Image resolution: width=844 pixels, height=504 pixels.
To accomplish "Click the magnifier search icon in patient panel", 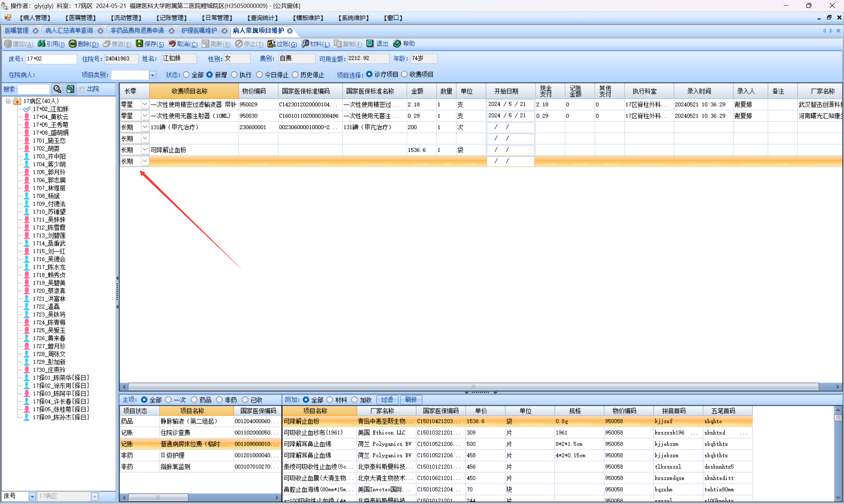I will click(x=57, y=89).
